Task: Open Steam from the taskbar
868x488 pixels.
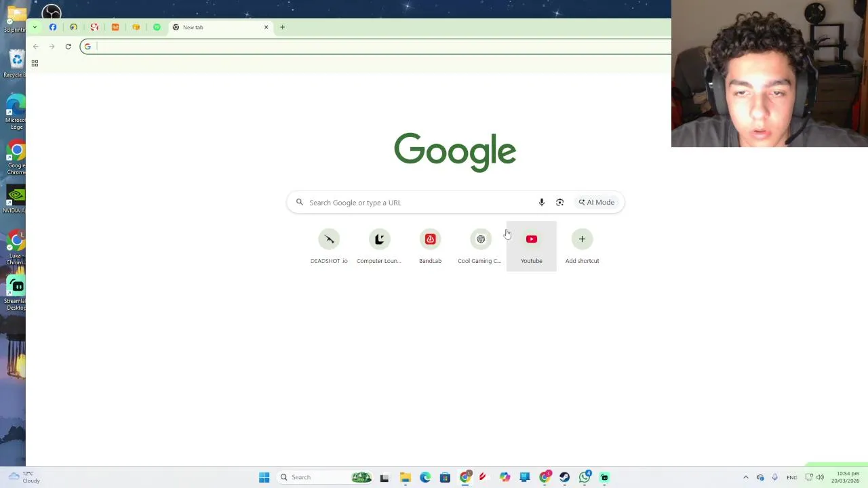Action: [564, 477]
